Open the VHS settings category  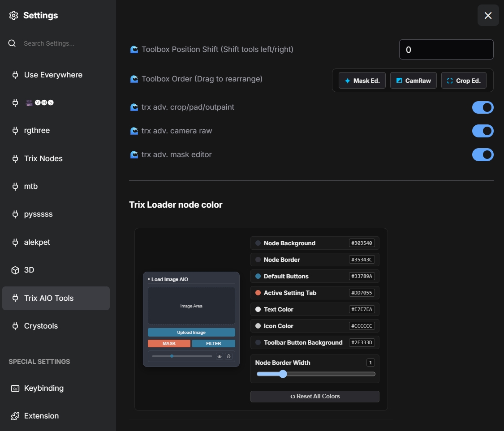point(56,103)
